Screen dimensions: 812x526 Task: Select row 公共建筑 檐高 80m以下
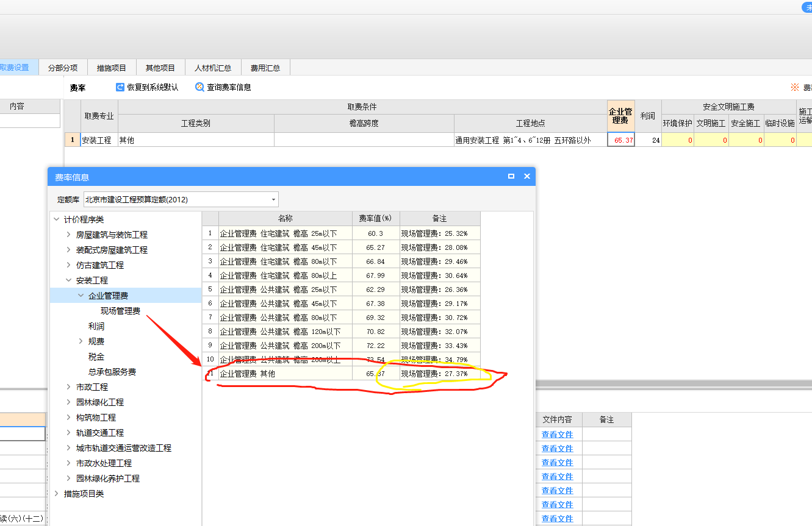click(x=342, y=317)
